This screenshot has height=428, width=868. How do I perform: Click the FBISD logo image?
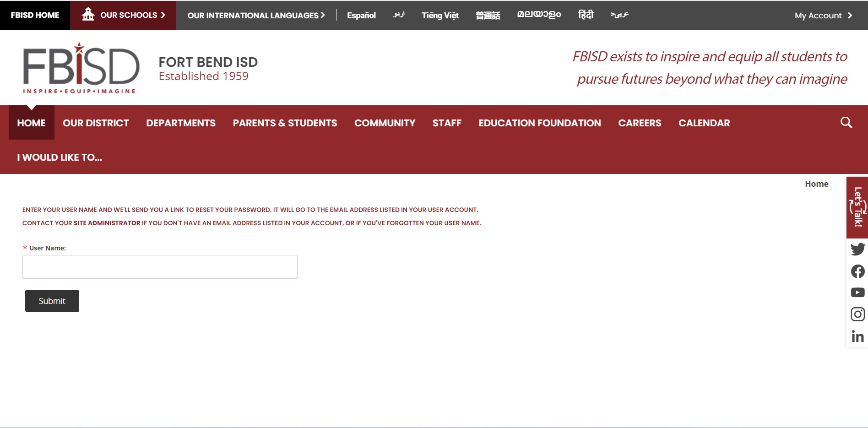pyautogui.click(x=81, y=68)
